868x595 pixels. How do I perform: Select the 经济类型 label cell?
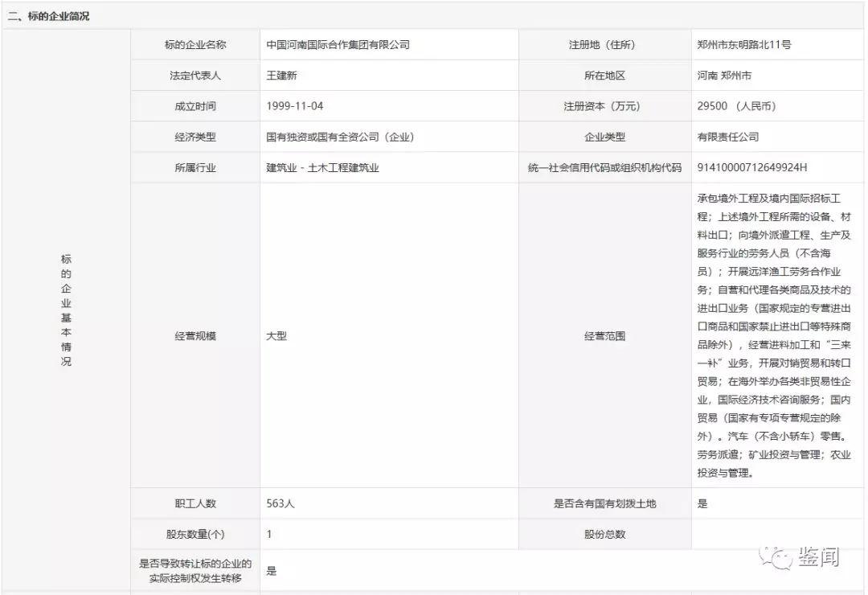click(x=195, y=137)
